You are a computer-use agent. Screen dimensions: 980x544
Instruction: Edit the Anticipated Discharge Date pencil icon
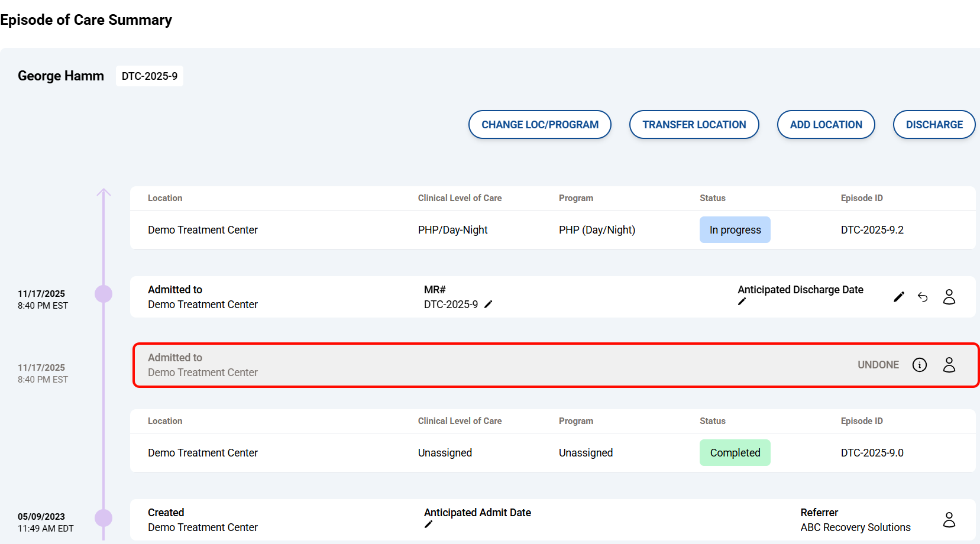742,302
